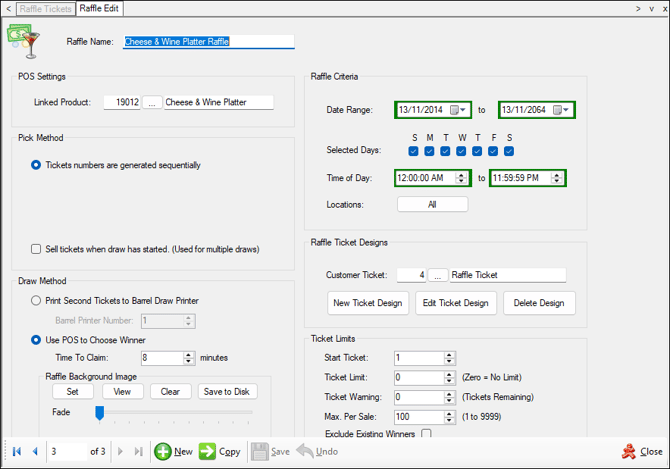Click the Customer Ticket browse ellipsis button
This screenshot has height=469, width=670.
[x=438, y=275]
